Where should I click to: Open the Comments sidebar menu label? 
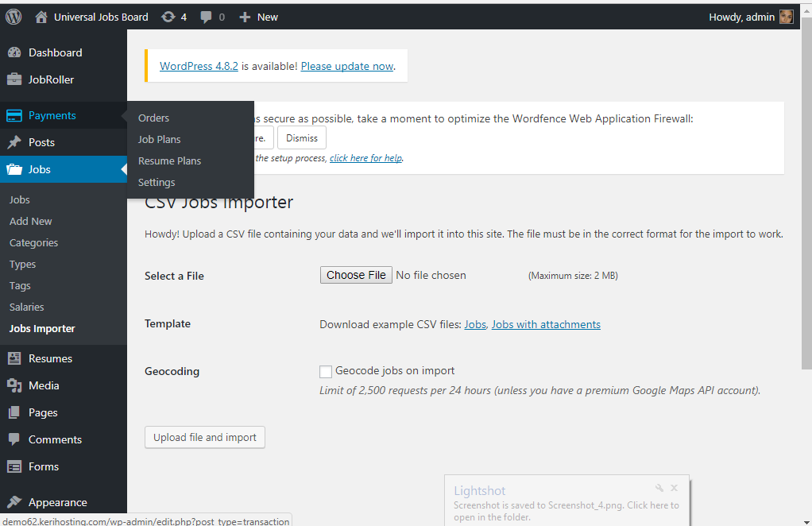(x=55, y=439)
